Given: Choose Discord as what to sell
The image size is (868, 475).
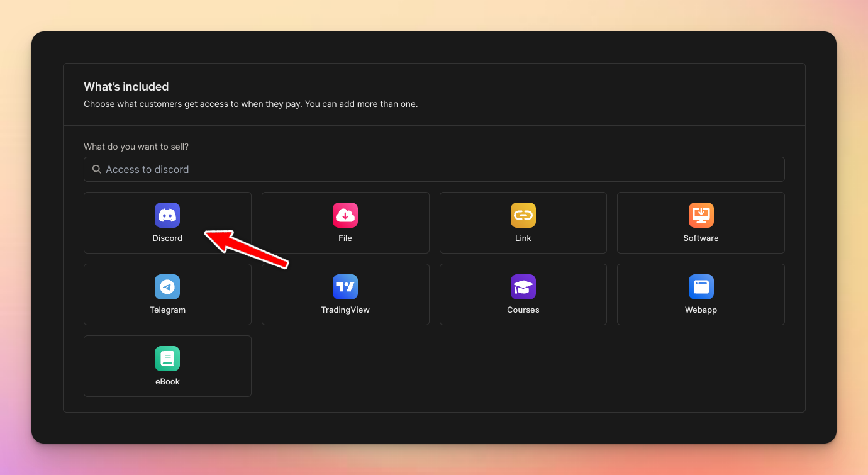Looking at the screenshot, I should [x=167, y=223].
